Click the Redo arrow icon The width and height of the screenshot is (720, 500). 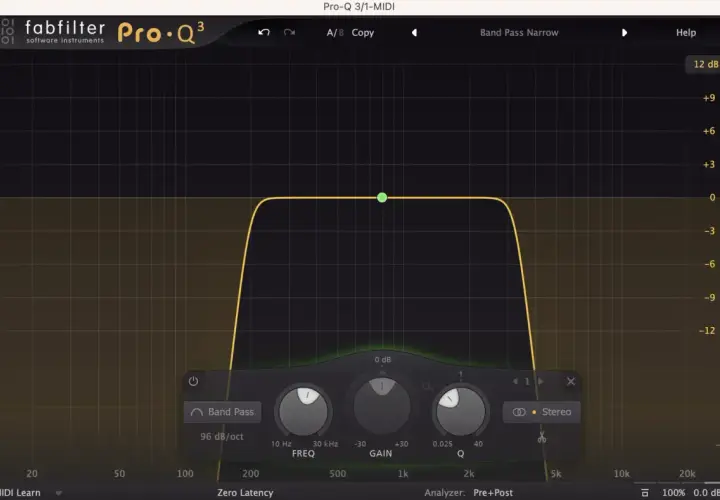coord(289,33)
